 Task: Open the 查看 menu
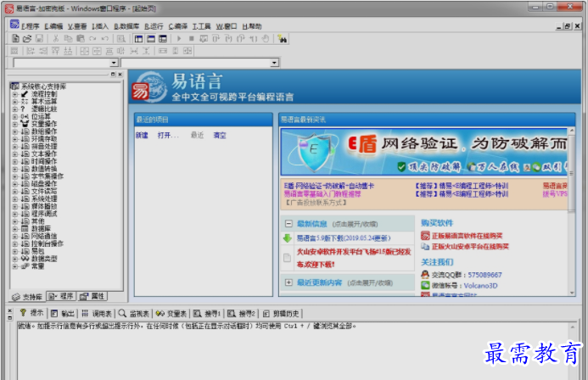click(x=77, y=26)
